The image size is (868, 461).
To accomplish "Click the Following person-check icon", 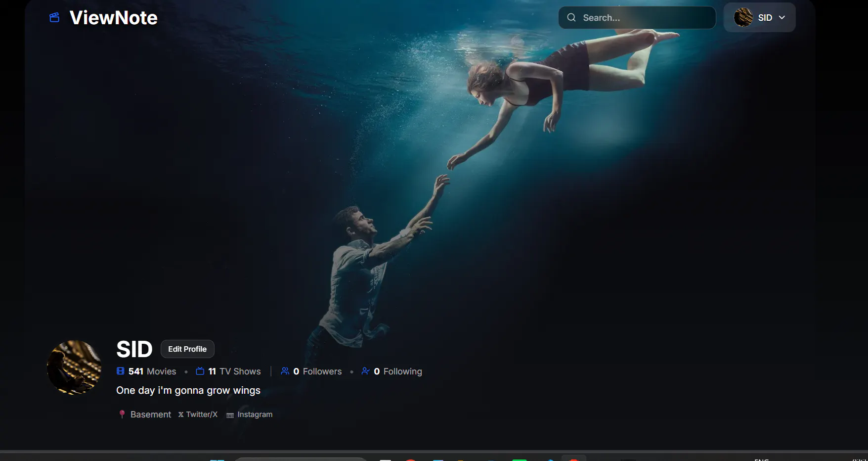I will coord(366,371).
